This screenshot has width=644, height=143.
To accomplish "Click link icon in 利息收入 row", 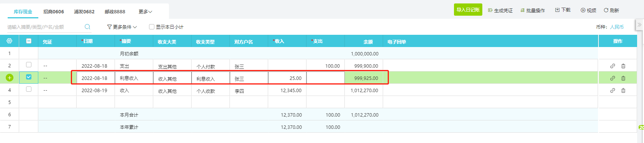I will point(613,78).
